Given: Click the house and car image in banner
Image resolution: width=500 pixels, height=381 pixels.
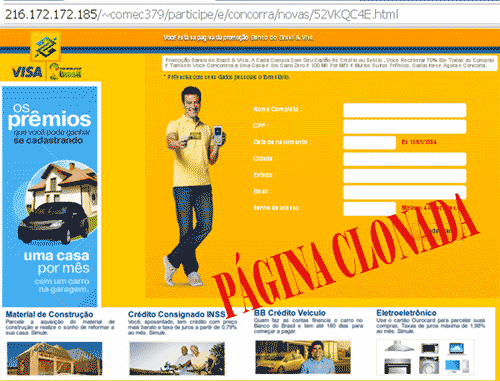Looking at the screenshot, I should coord(58,203).
